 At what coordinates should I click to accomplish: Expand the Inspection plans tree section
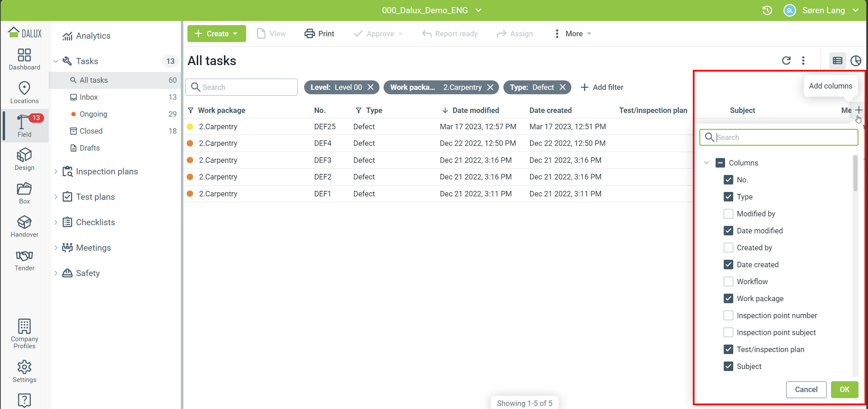coord(56,172)
